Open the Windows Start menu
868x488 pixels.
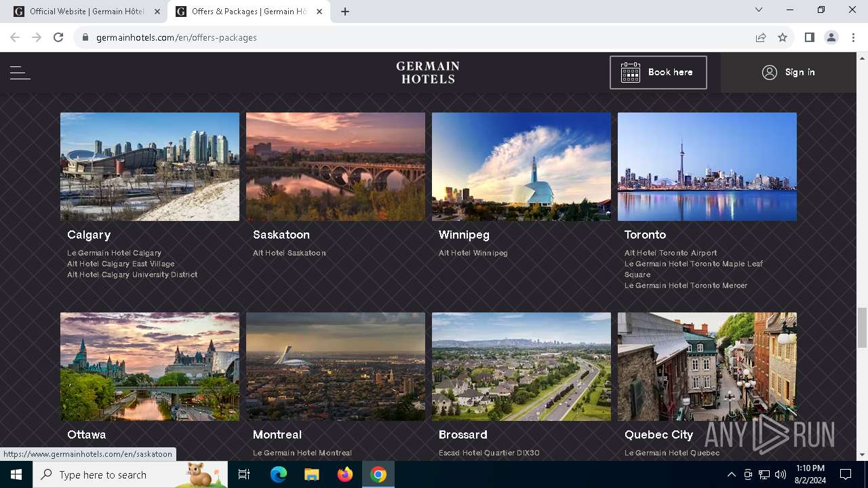pos(16,474)
